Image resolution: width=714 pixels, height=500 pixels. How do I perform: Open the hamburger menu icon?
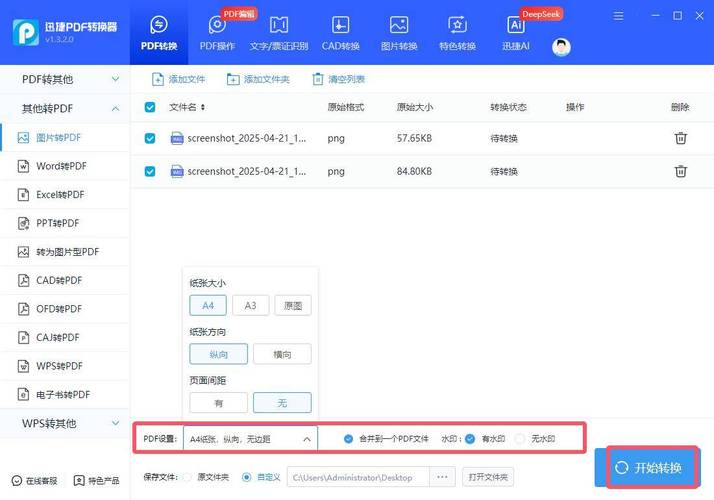pos(618,16)
